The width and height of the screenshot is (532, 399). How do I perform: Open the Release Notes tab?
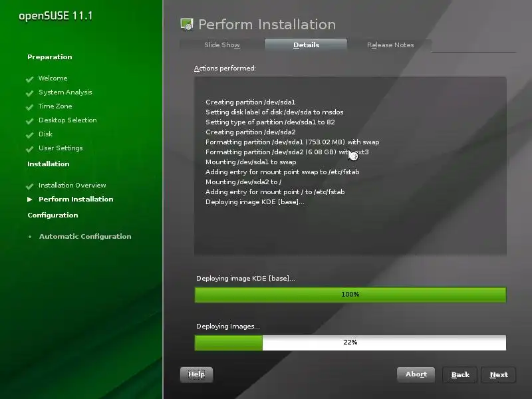click(390, 45)
